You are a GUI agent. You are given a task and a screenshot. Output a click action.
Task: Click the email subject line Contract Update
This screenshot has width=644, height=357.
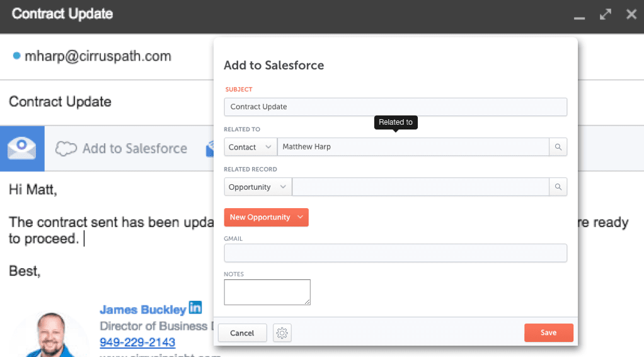pos(60,102)
